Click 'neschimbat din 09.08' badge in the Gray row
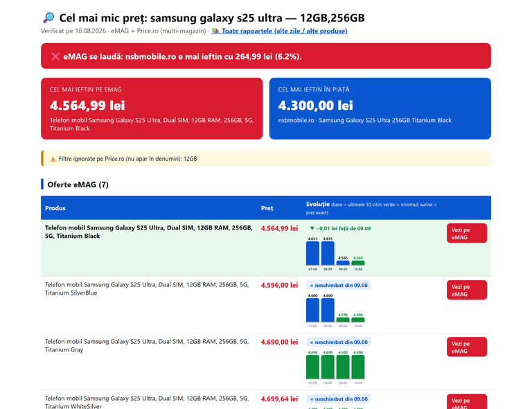This screenshot has width=532, height=409. [339, 342]
